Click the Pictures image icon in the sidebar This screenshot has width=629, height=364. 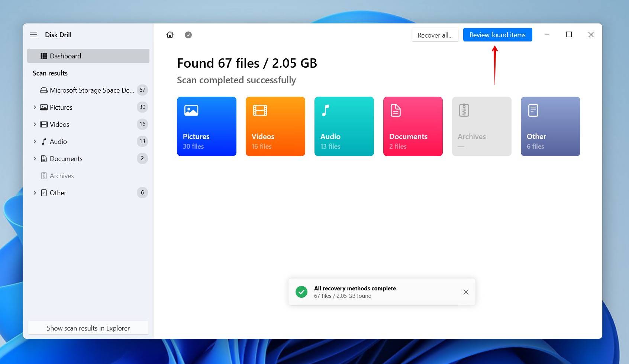[43, 107]
